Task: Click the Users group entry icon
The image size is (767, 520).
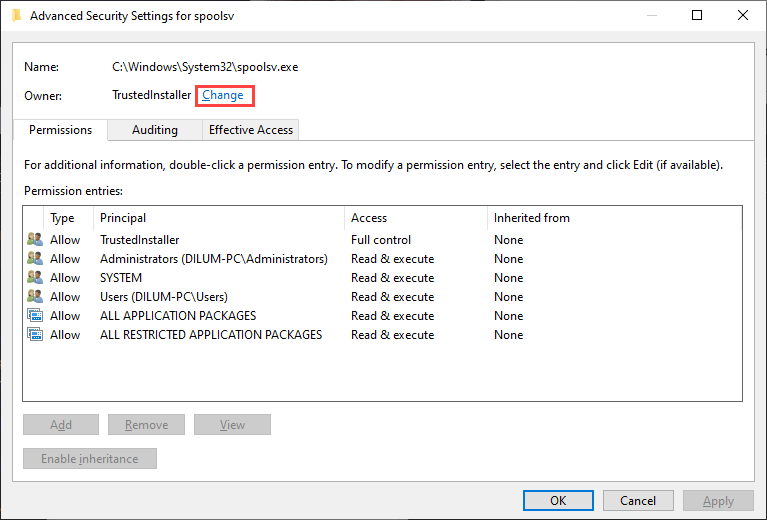Action: pyautogui.click(x=35, y=297)
